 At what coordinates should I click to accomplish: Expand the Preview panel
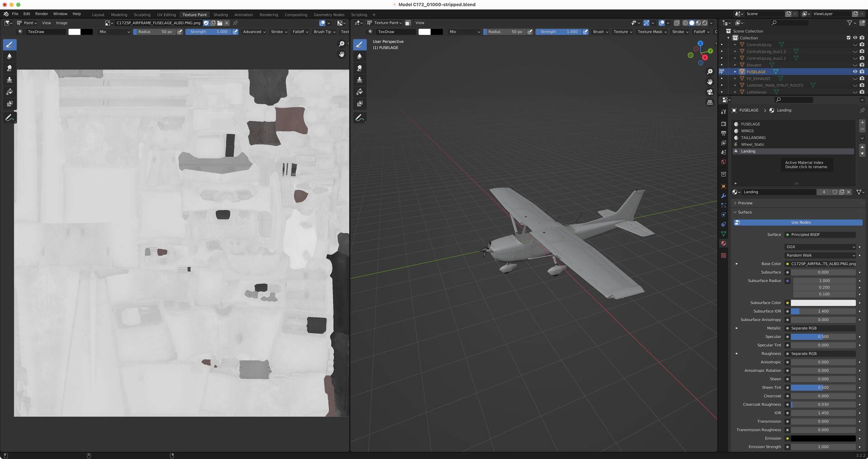[745, 203]
